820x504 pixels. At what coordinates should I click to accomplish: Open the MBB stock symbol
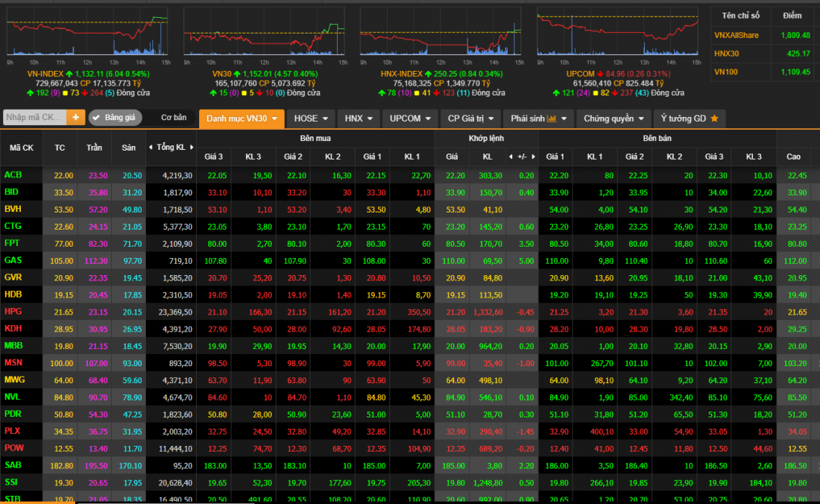coord(13,346)
